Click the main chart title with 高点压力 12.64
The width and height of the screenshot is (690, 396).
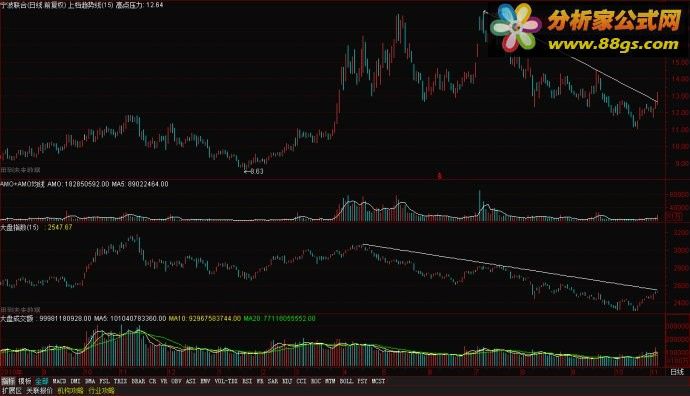pos(82,5)
